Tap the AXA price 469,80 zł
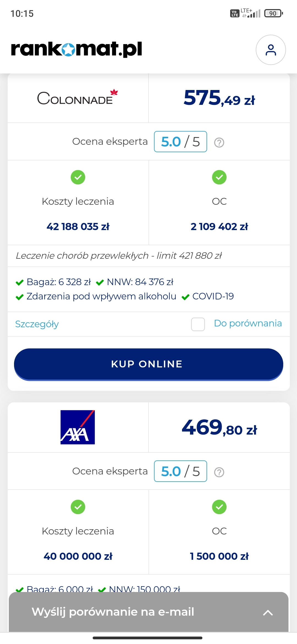 coord(219,428)
